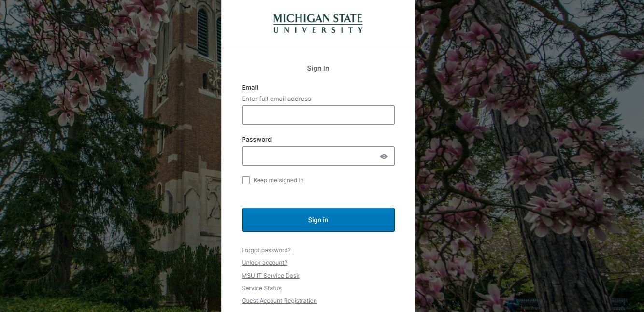Toggle the Keep me signed in option off
This screenshot has height=312, width=644.
point(246,180)
